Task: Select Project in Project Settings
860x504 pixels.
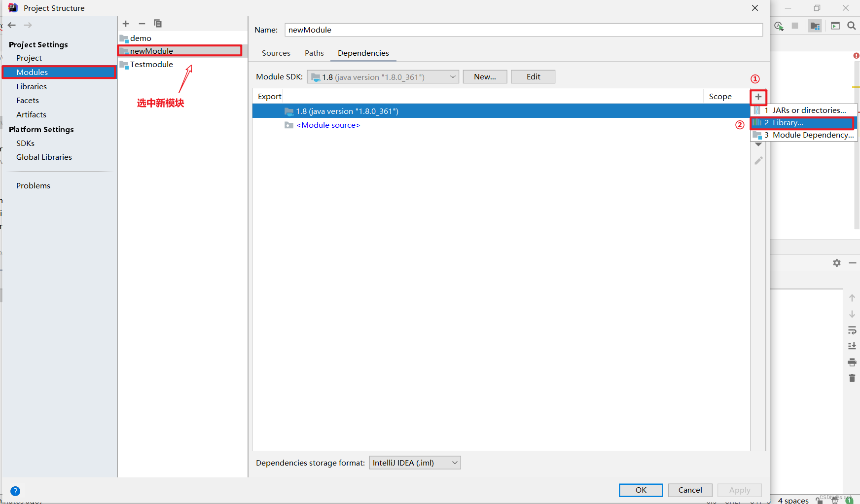Action: (x=29, y=58)
